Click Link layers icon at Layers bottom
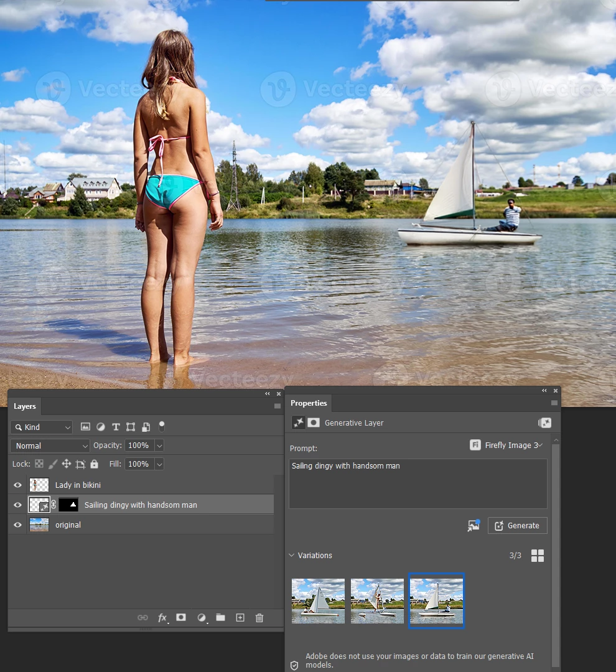616x672 pixels. pyautogui.click(x=142, y=618)
